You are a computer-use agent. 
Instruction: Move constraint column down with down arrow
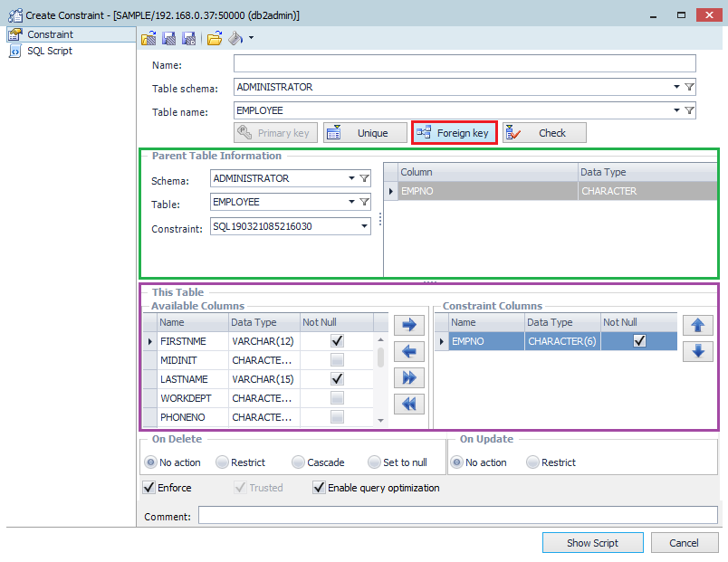(x=697, y=351)
